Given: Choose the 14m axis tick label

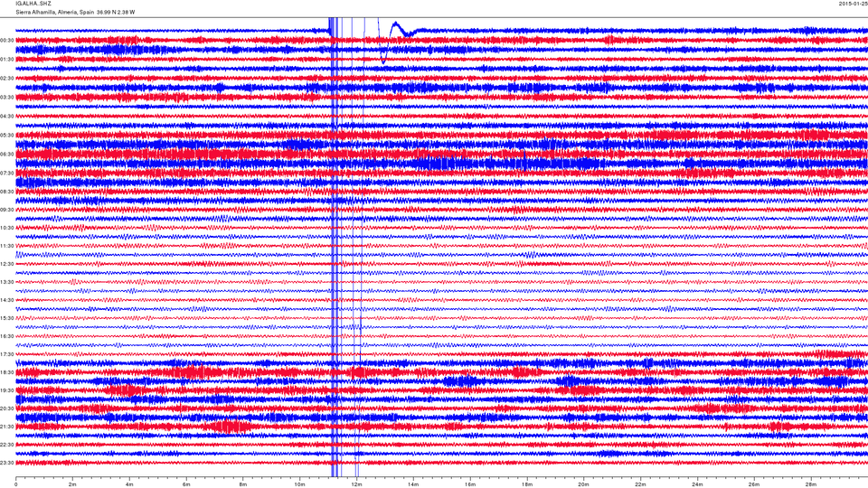Looking at the screenshot, I should (413, 484).
